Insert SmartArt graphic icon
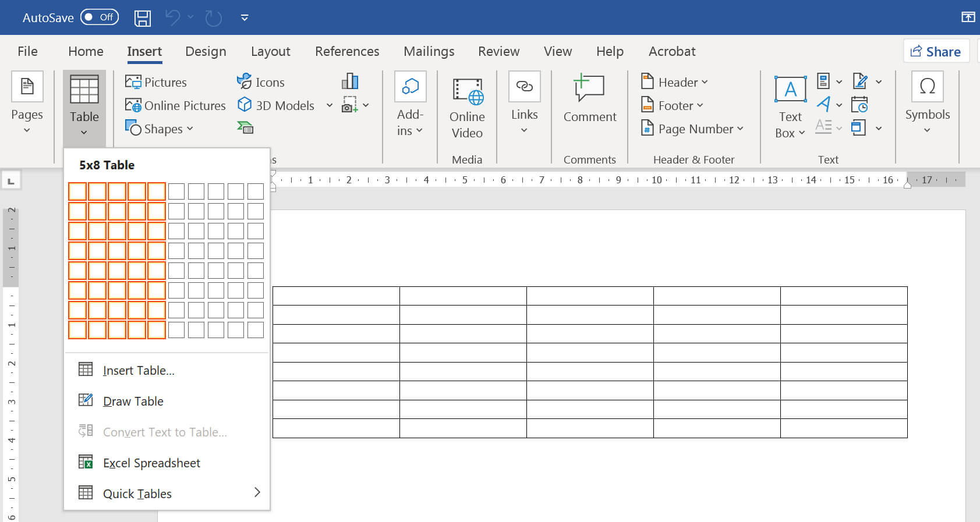The height and width of the screenshot is (522, 980). click(245, 127)
